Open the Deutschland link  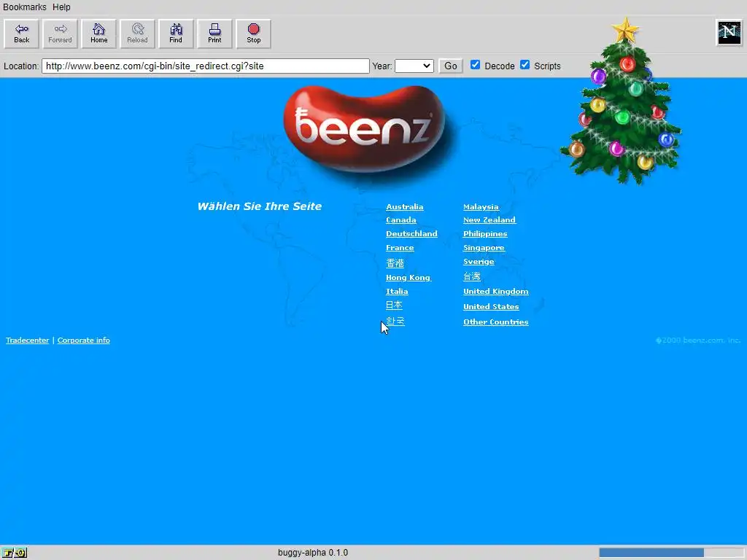point(411,234)
